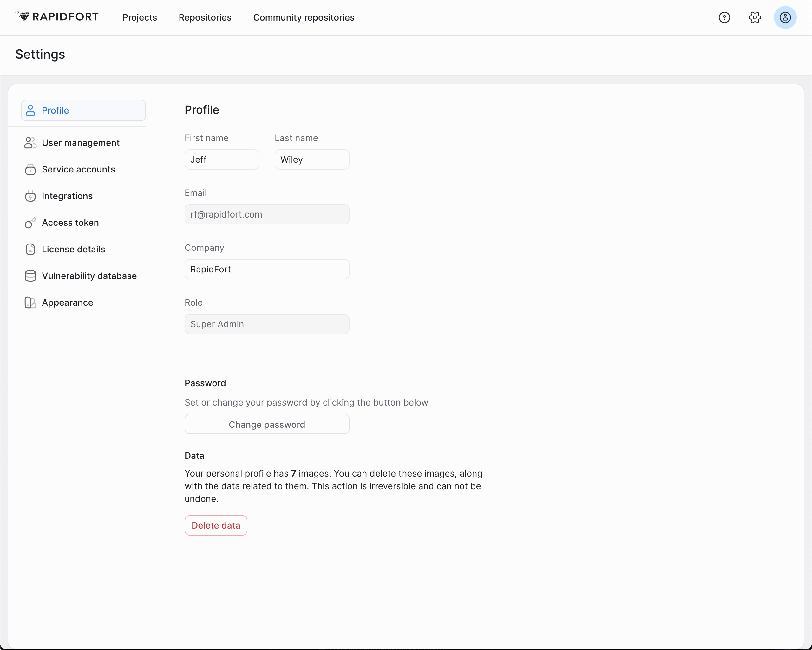The image size is (812, 650).
Task: Click the User management people icon
Action: click(30, 143)
